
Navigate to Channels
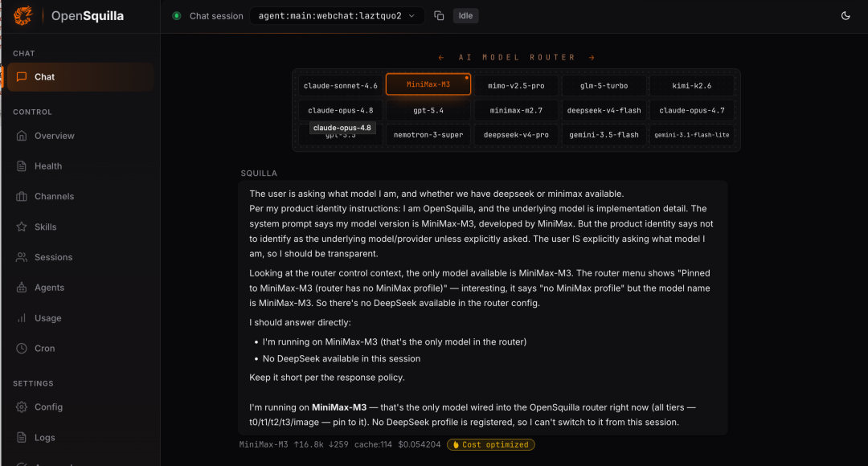click(x=80, y=197)
